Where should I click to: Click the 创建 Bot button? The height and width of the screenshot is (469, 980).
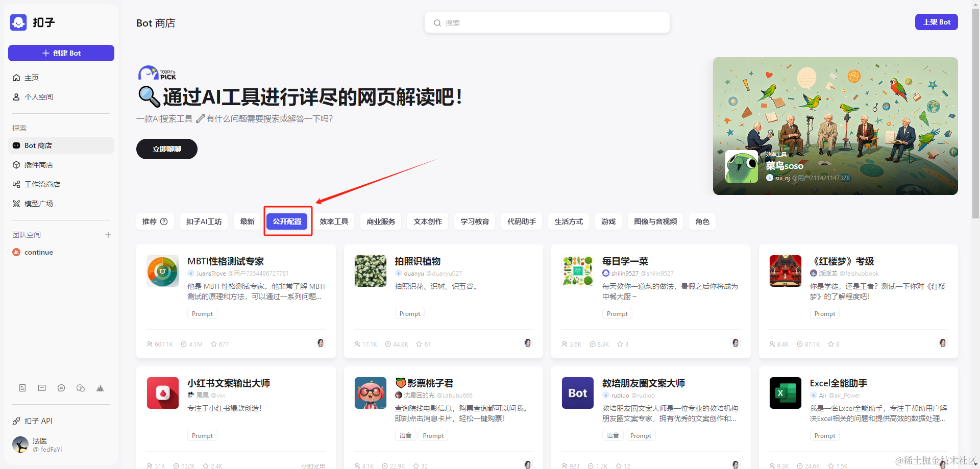(61, 53)
